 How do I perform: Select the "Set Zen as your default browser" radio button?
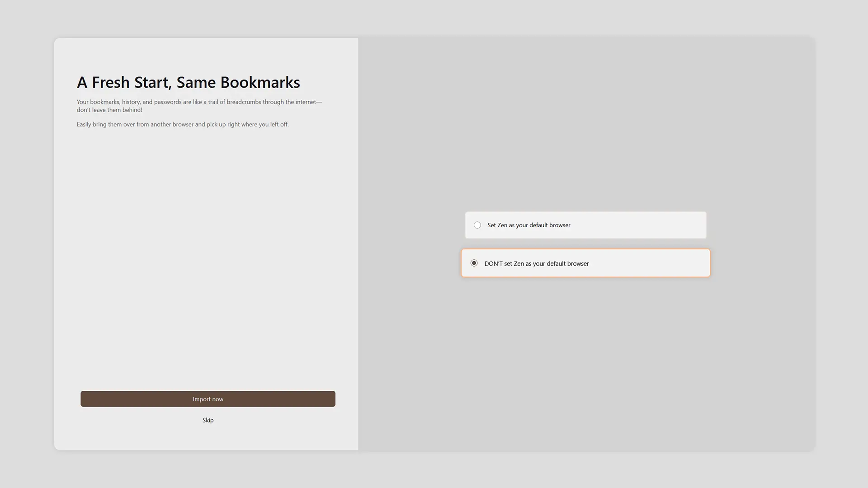point(477,225)
